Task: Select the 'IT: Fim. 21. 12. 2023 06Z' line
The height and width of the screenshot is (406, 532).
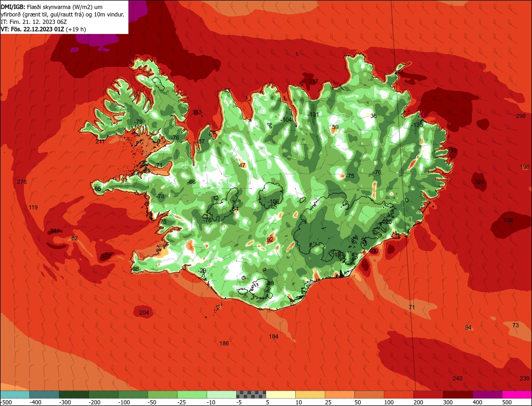Action: (x=34, y=22)
